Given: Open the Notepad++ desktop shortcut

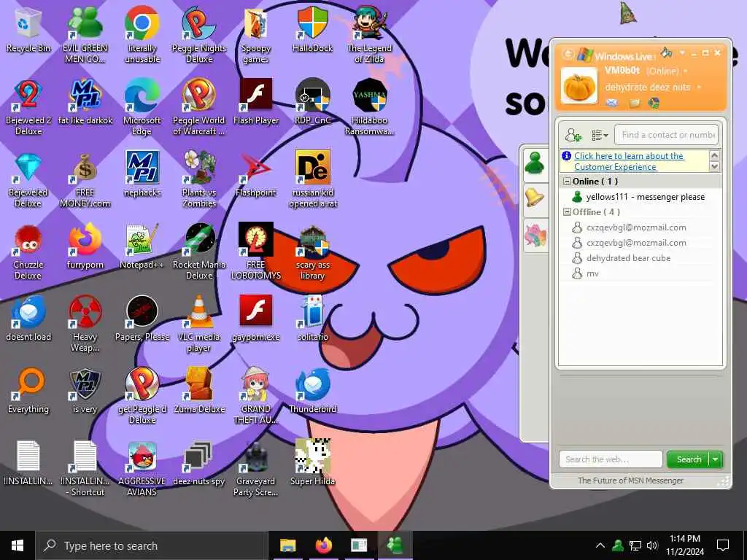Looking at the screenshot, I should click(142, 247).
